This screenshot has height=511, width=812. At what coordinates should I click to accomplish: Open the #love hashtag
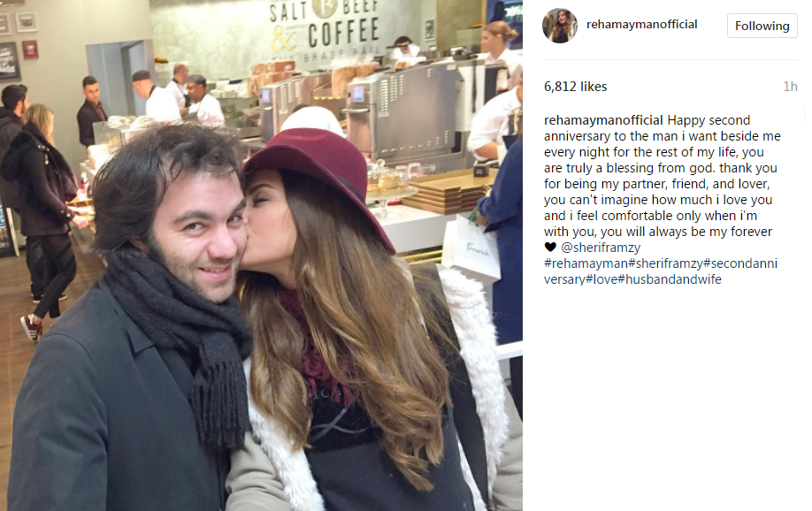[601, 279]
